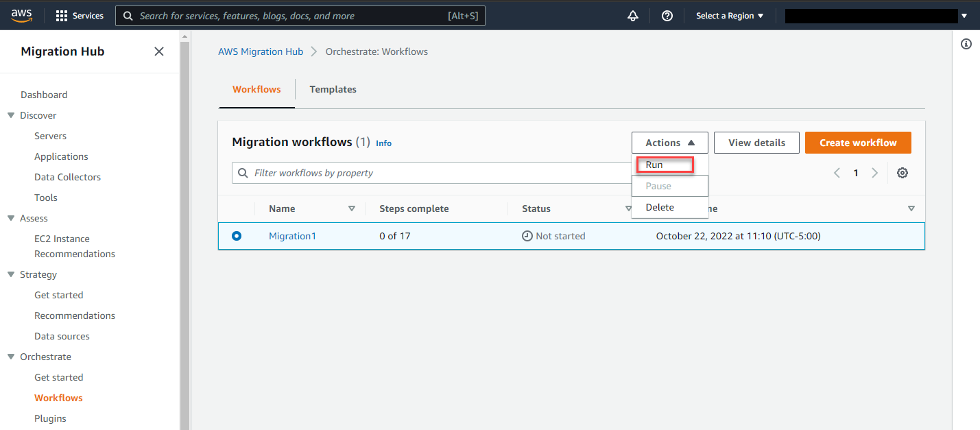980x430 pixels.
Task: Open Data Collectors in sidebar
Action: click(x=67, y=177)
